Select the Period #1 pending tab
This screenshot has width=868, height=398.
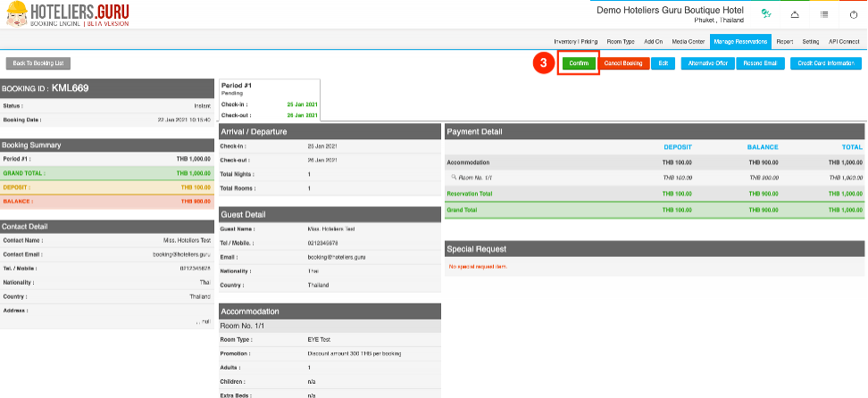(269, 100)
